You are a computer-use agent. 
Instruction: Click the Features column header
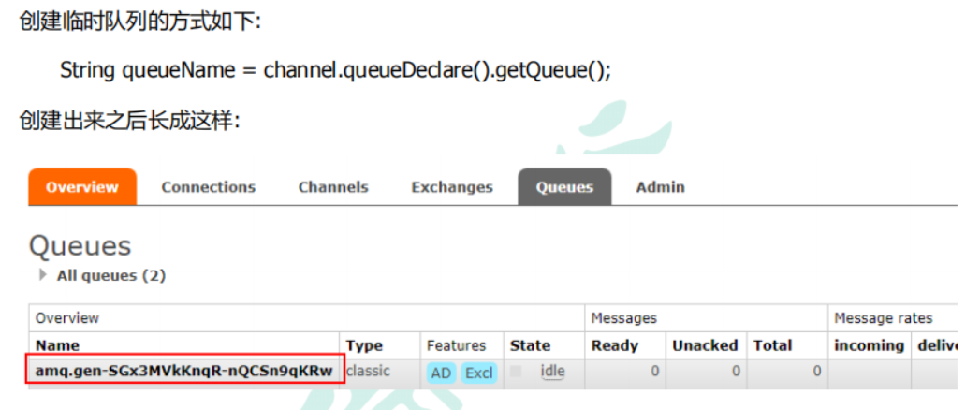(x=456, y=345)
